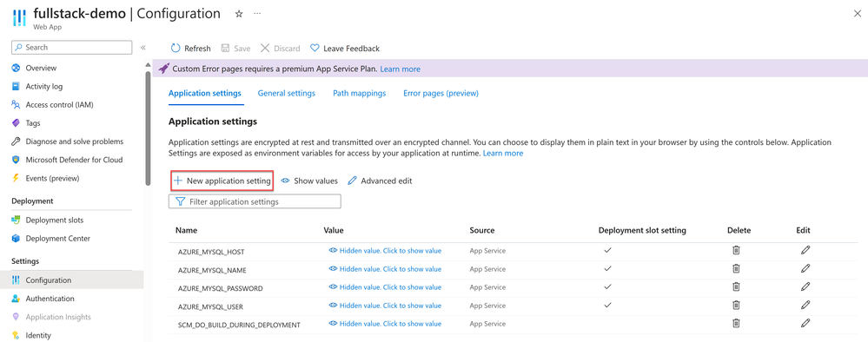
Task: Delete the AZURE_MYSQL_HOST setting
Action: pyautogui.click(x=736, y=250)
